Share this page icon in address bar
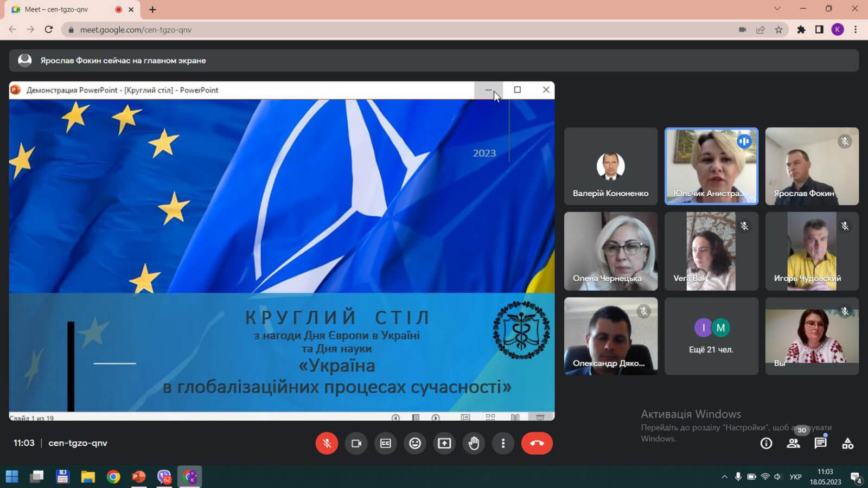This screenshot has height=488, width=868. tap(761, 30)
